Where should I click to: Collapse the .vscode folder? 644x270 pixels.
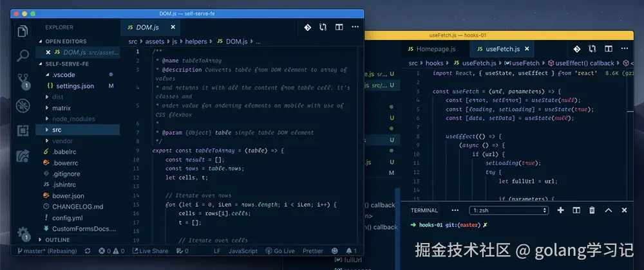(x=64, y=75)
